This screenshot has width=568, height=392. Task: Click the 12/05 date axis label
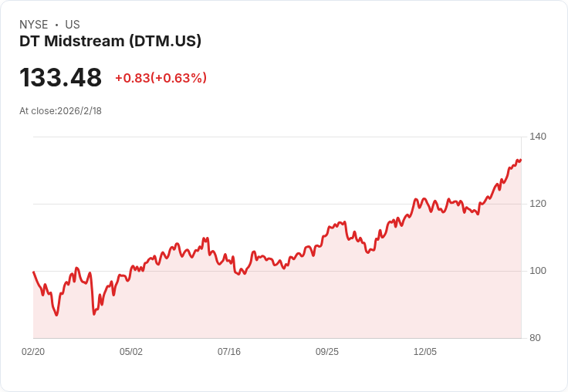click(x=425, y=352)
